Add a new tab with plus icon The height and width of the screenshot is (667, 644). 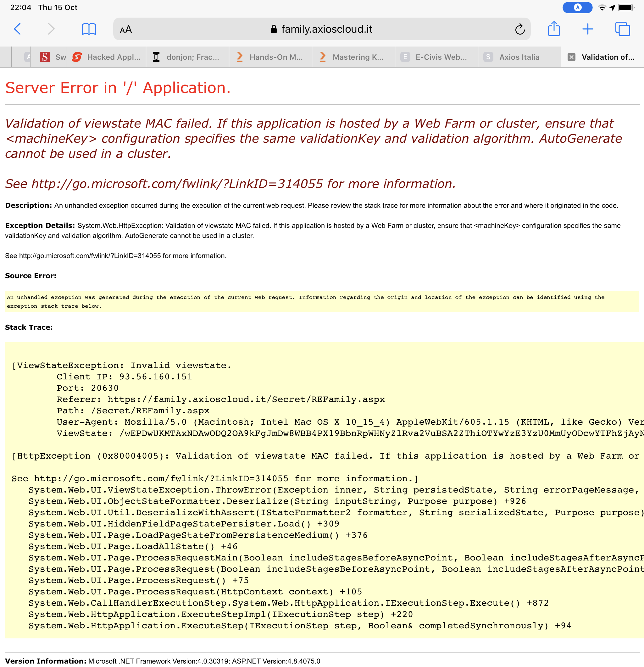coord(587,29)
